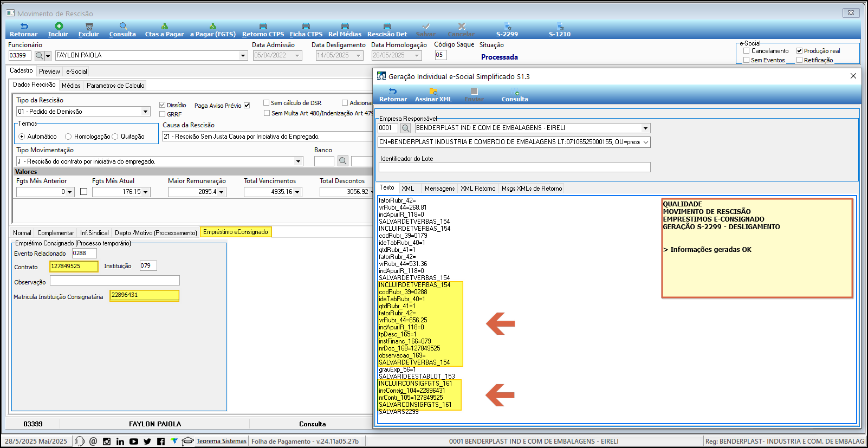Open headset support icon in status bar
This screenshot has width=868, height=448.
[x=80, y=441]
